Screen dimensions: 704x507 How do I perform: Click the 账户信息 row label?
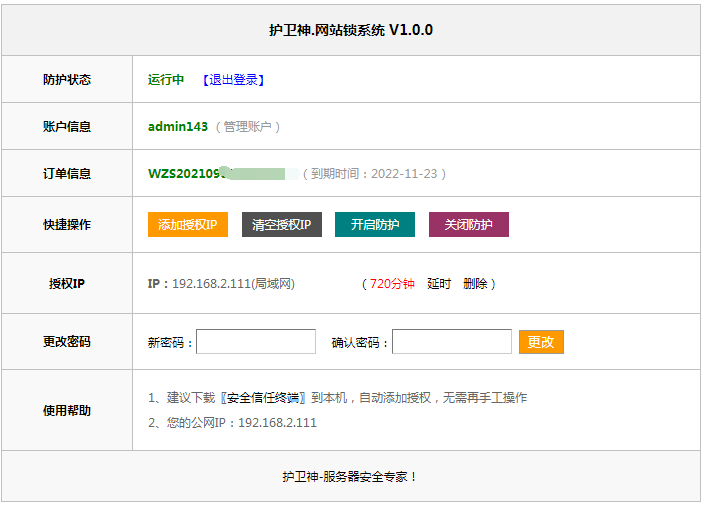67,127
